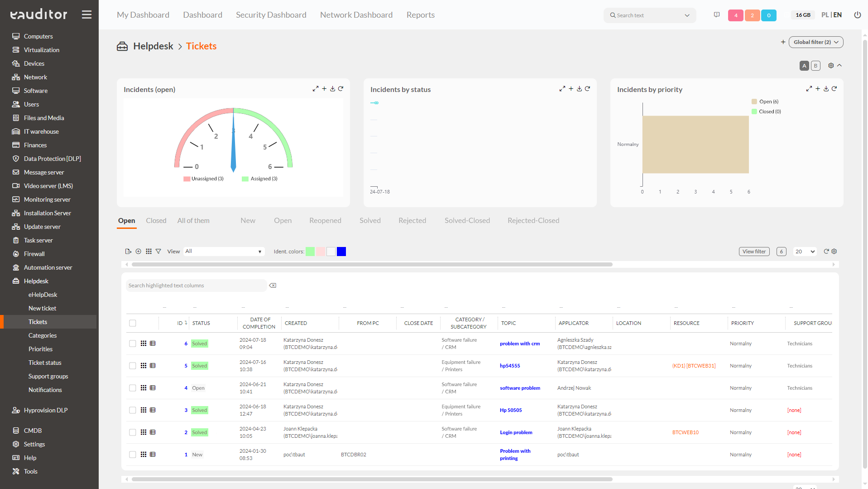868x489 pixels.
Task: Open the Security Dashboard top menu
Action: point(271,15)
